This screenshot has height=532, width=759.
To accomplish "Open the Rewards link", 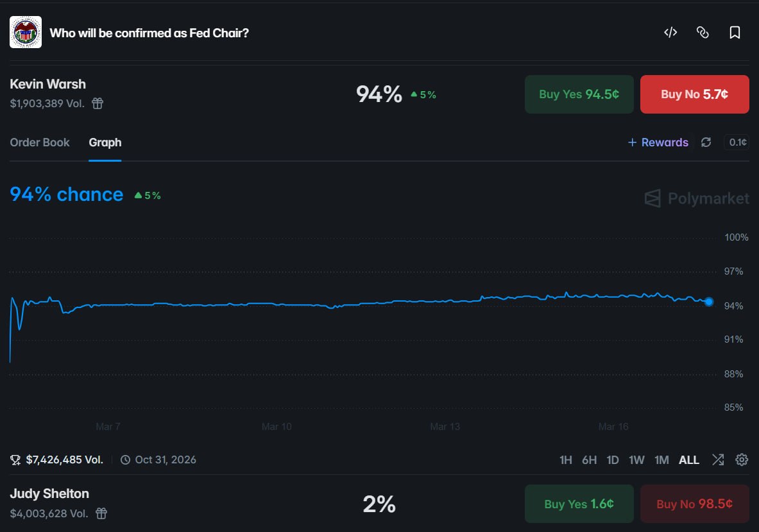I will (658, 142).
